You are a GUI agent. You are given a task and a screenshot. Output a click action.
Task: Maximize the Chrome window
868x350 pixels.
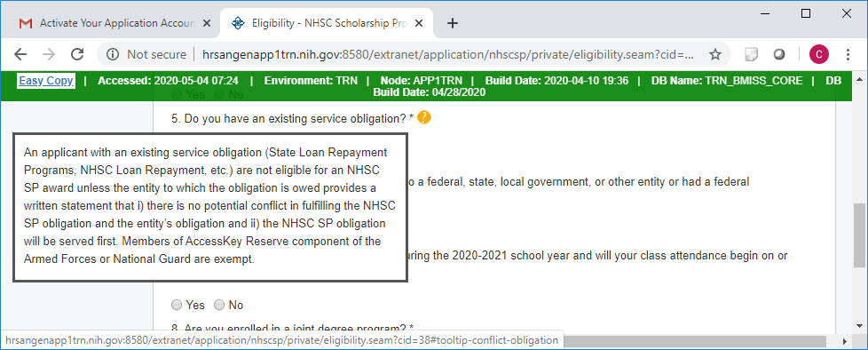tap(806, 14)
